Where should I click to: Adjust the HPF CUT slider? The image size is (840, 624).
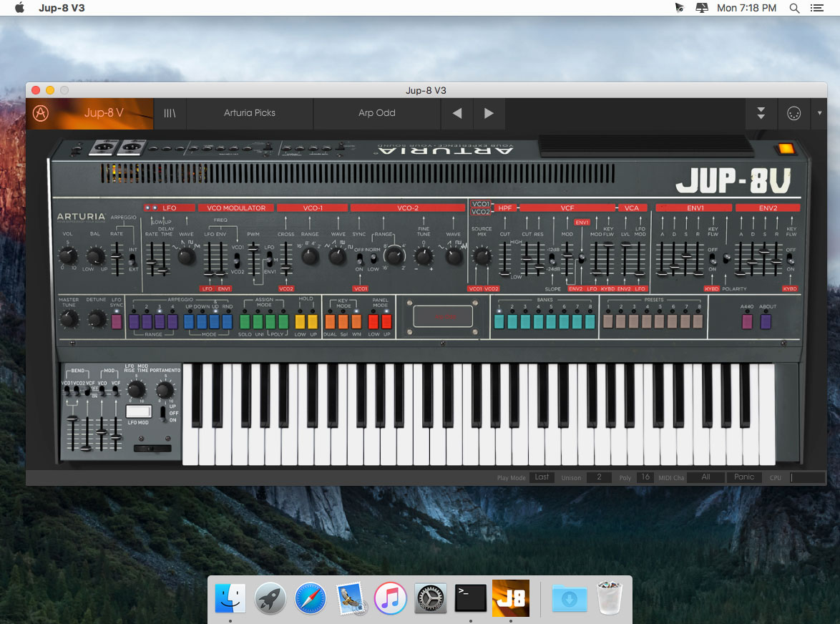point(504,259)
